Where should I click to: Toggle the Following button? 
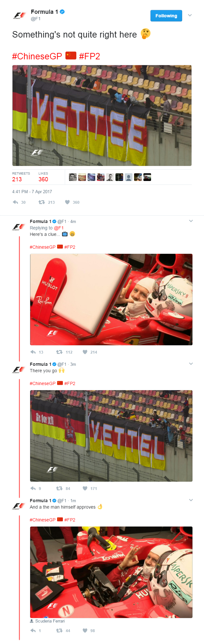pyautogui.click(x=166, y=16)
